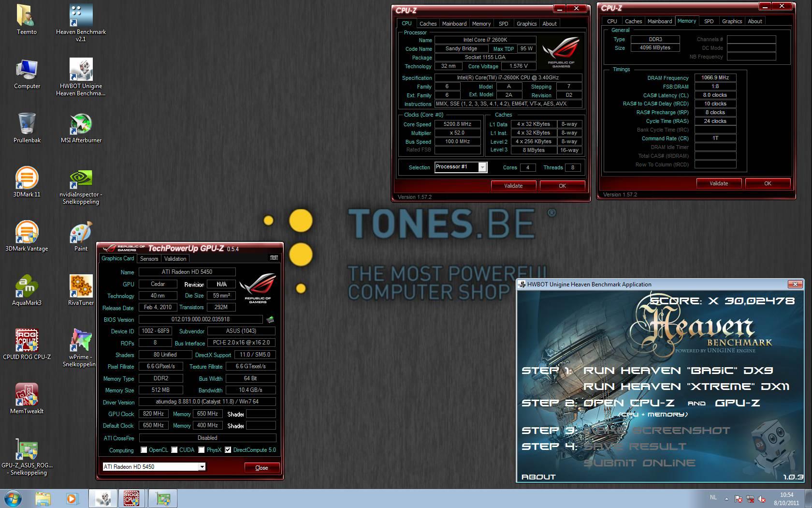Screen dimensions: 812x508
Task: Click Close button in GPU-Z
Action: 261,468
